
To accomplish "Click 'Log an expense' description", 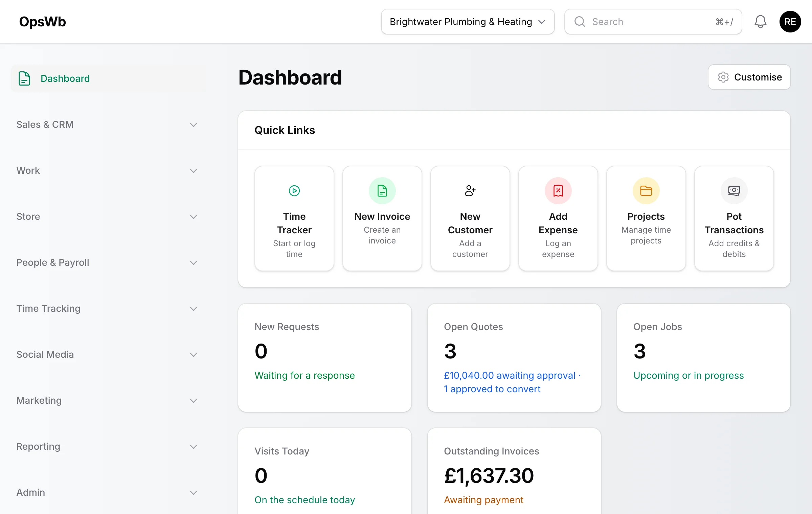I will [558, 249].
